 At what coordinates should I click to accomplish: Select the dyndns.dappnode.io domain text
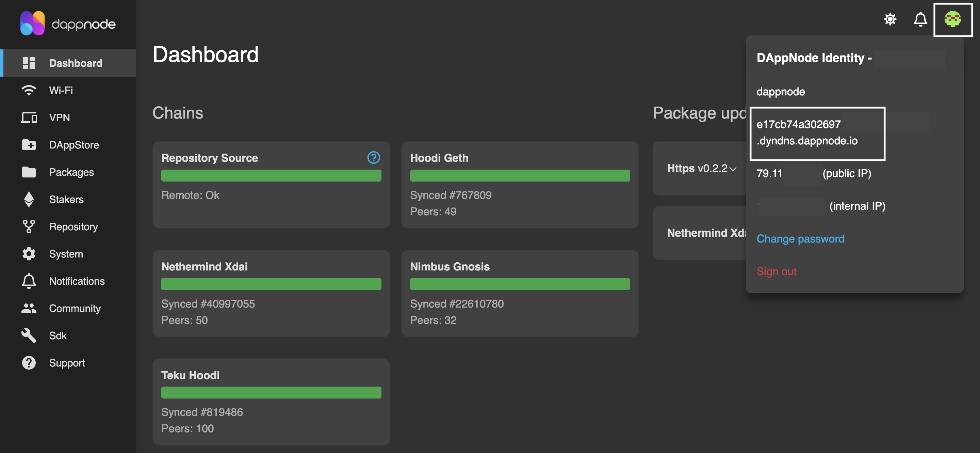point(806,141)
